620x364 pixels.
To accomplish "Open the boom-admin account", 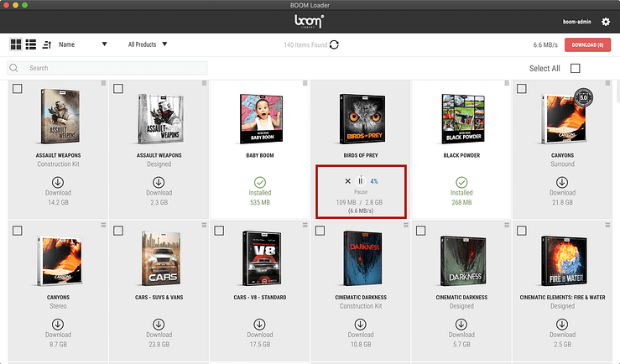I will tap(576, 22).
